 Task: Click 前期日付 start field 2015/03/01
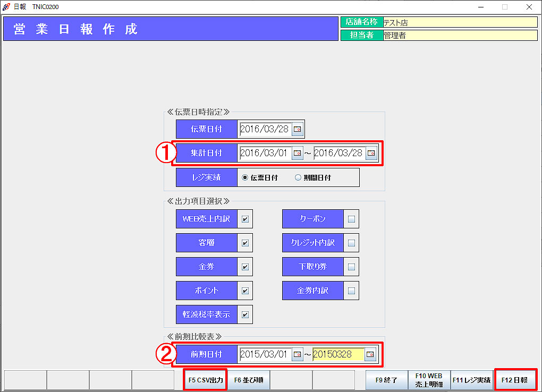(x=265, y=354)
